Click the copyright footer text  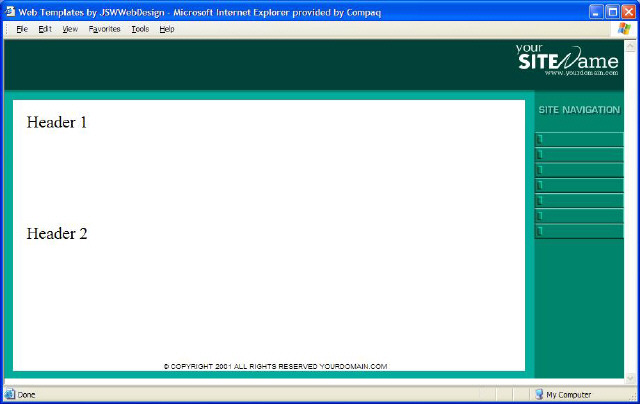coord(275,367)
